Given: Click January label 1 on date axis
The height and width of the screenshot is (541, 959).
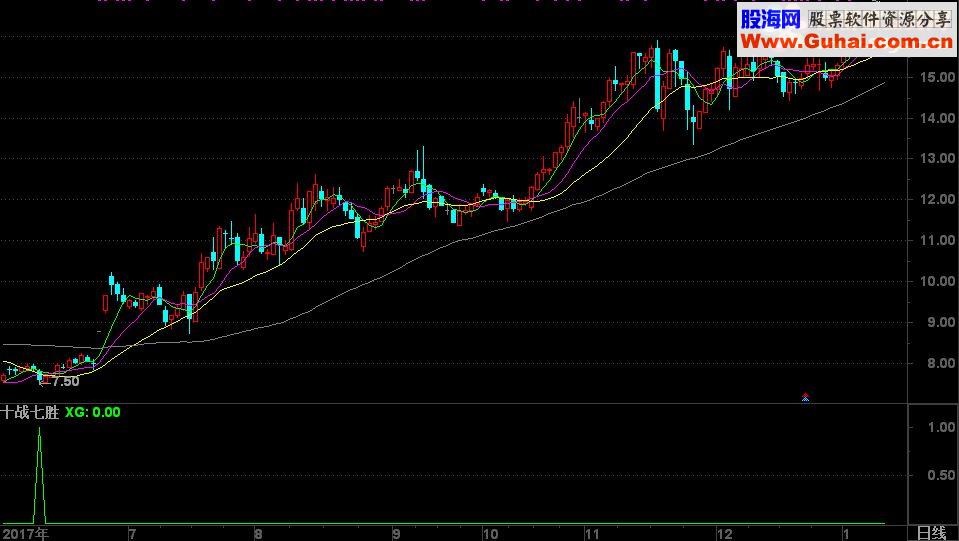Looking at the screenshot, I should 846,534.
